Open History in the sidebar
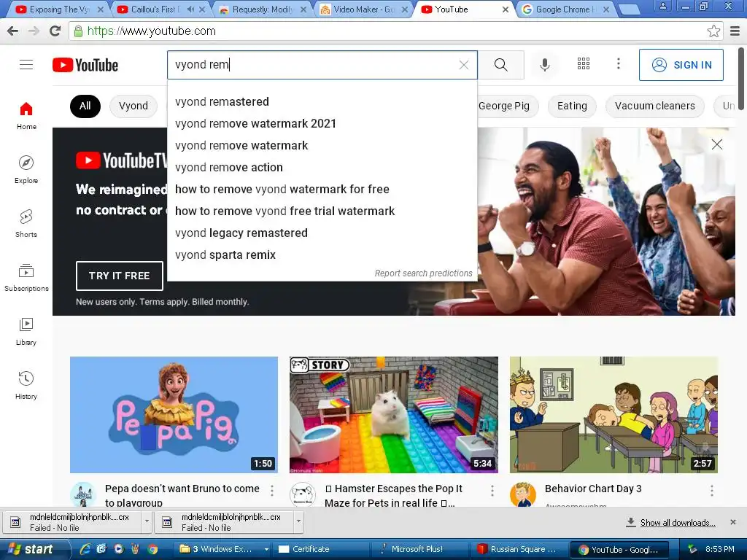 26,385
